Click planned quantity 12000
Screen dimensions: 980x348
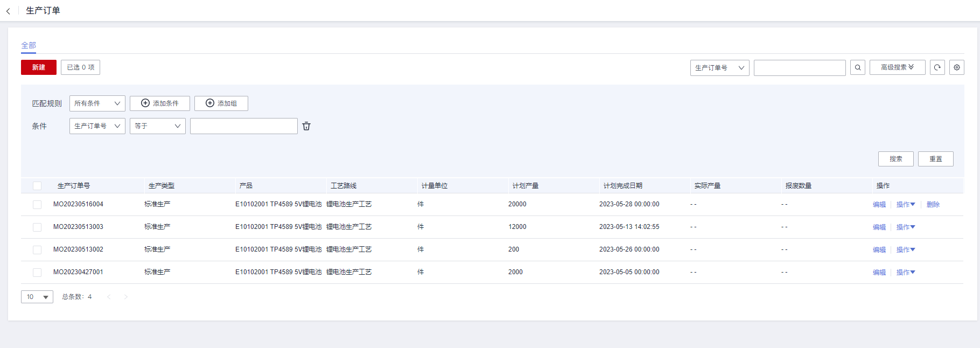[517, 227]
